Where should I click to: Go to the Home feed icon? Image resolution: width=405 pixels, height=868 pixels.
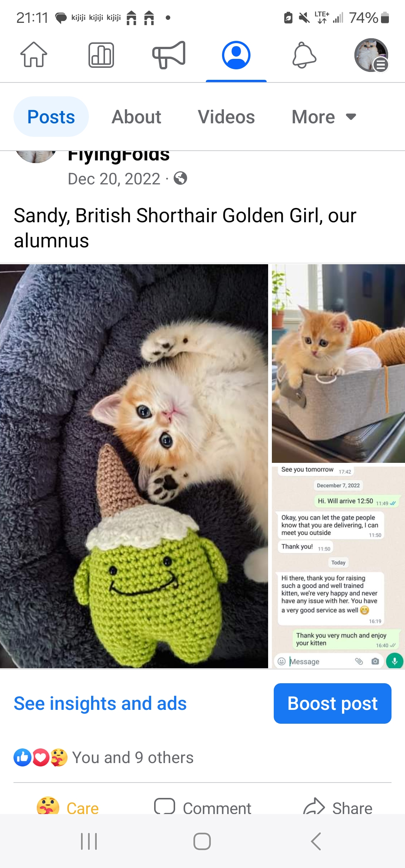(x=34, y=55)
